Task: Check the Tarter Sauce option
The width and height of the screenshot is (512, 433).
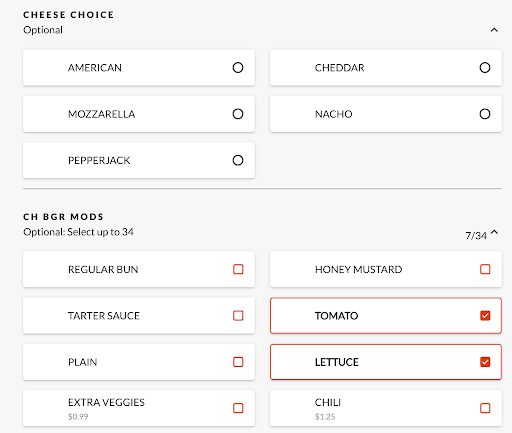Action: coord(238,315)
